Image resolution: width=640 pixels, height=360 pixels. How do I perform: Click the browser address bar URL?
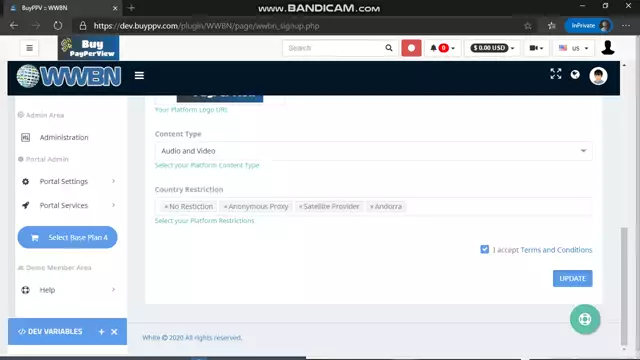[x=206, y=26]
